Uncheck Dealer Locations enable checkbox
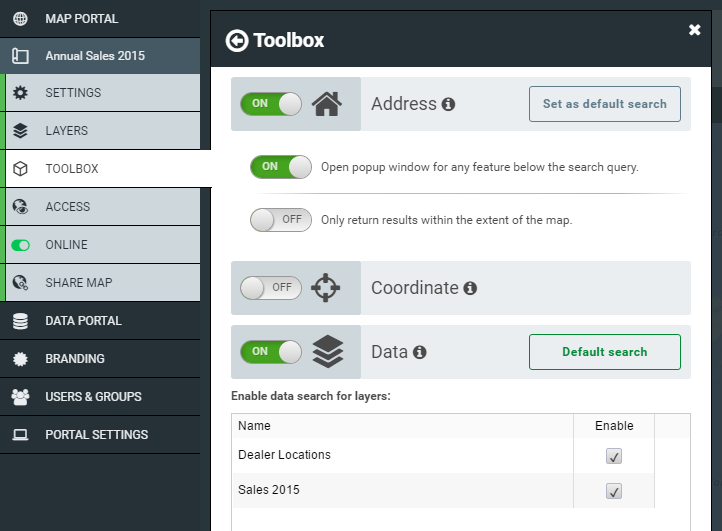722x531 pixels. (x=613, y=456)
